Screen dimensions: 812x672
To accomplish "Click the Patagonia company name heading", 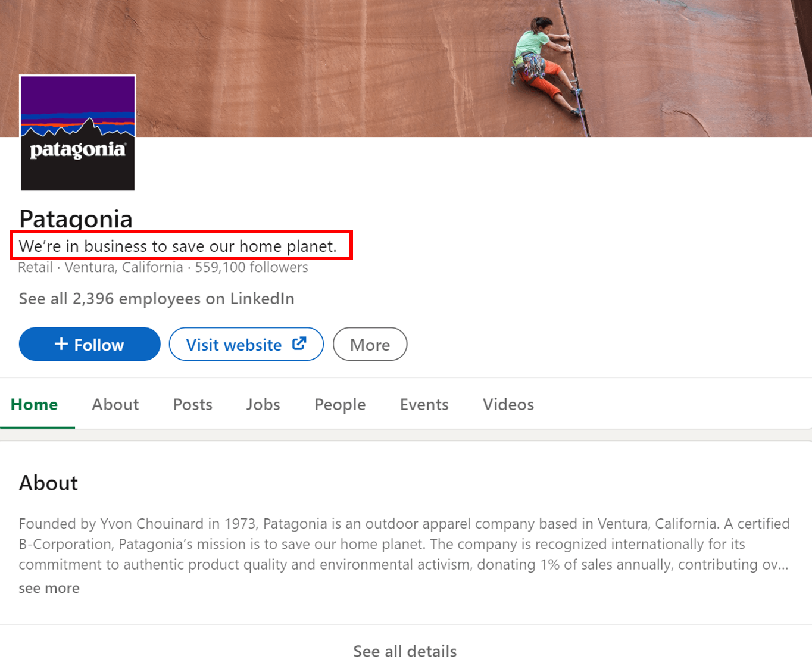I will click(x=76, y=218).
